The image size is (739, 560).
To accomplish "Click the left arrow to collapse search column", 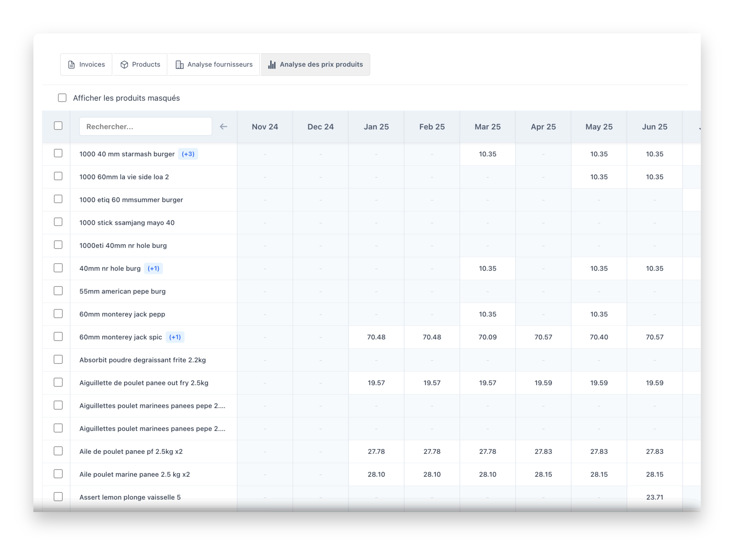I will (224, 126).
